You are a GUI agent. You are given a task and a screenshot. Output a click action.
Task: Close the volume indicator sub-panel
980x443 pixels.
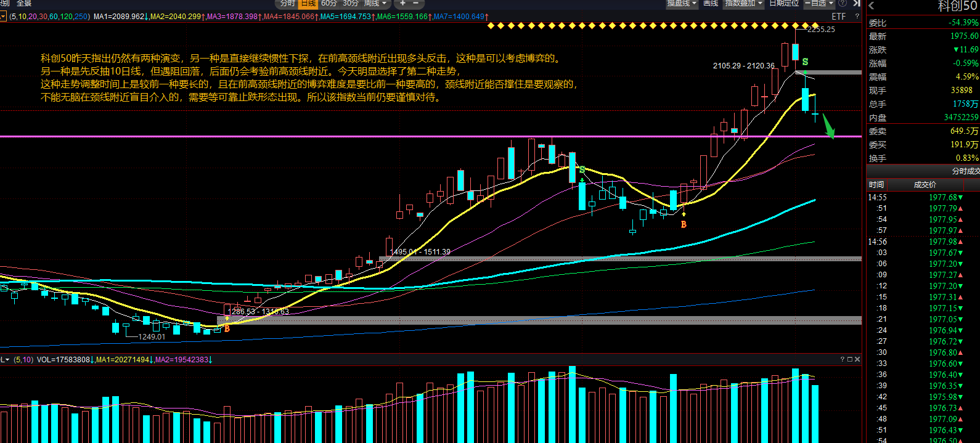pyautogui.click(x=857, y=359)
